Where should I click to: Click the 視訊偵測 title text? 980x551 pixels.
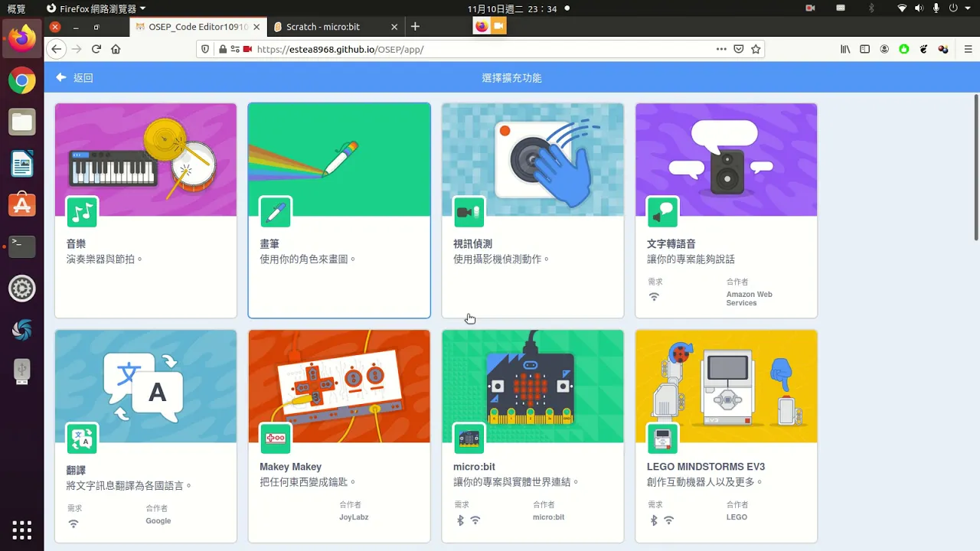472,244
